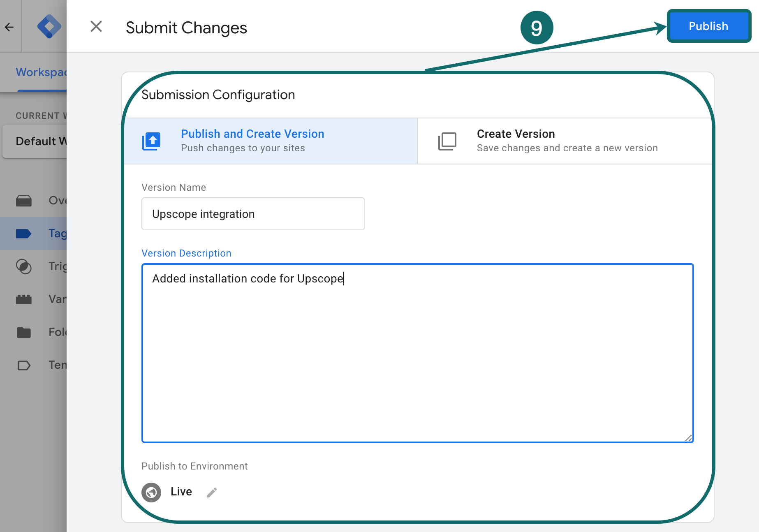Screen dimensions: 759x532
Task: Click inside the Version Description textarea
Action: click(x=417, y=353)
